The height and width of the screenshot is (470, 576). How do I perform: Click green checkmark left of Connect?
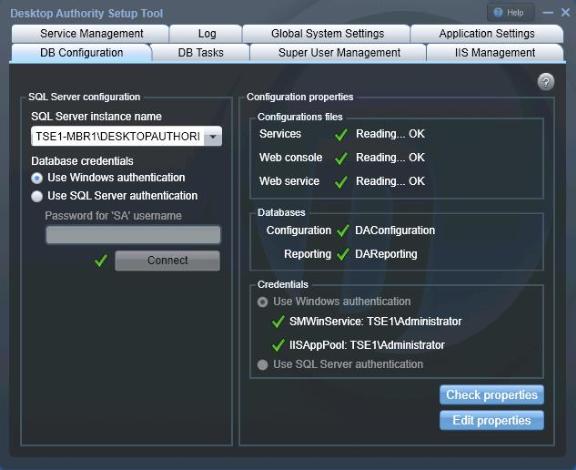[101, 261]
